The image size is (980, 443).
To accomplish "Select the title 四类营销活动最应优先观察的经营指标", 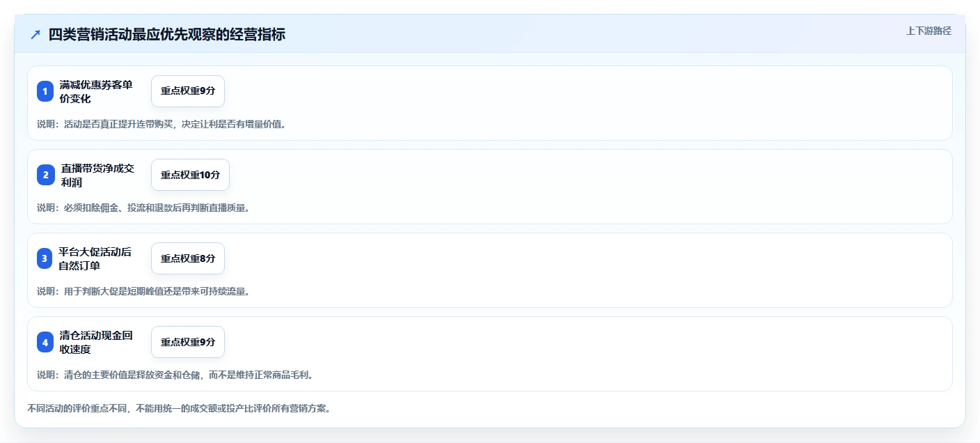I will 167,35.
